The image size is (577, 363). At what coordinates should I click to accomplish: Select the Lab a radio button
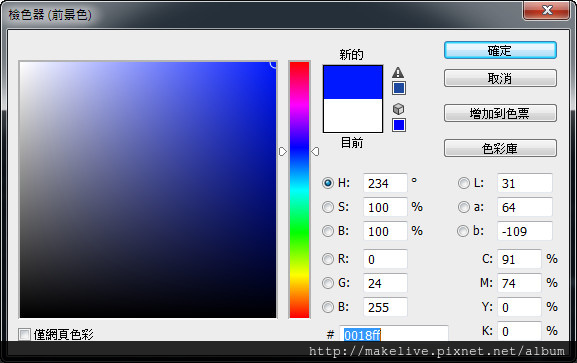tap(464, 207)
